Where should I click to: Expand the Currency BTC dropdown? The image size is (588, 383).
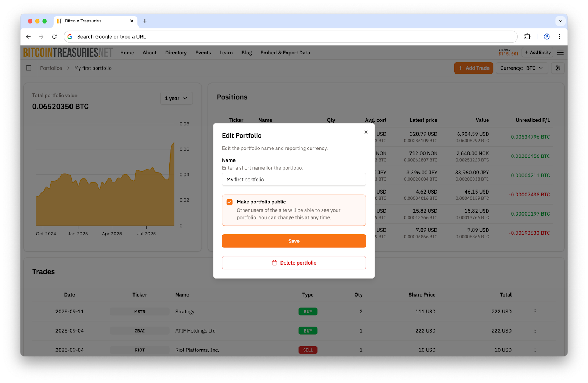pos(521,68)
